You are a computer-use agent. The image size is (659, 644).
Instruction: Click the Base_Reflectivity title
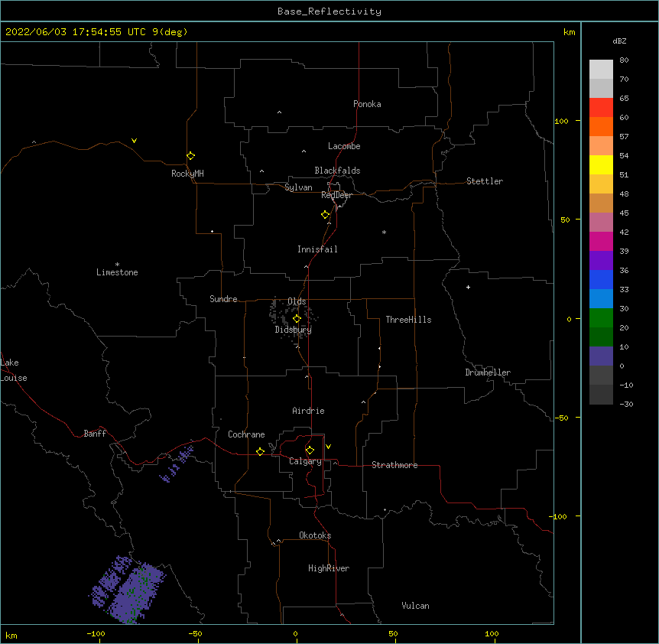click(x=329, y=11)
